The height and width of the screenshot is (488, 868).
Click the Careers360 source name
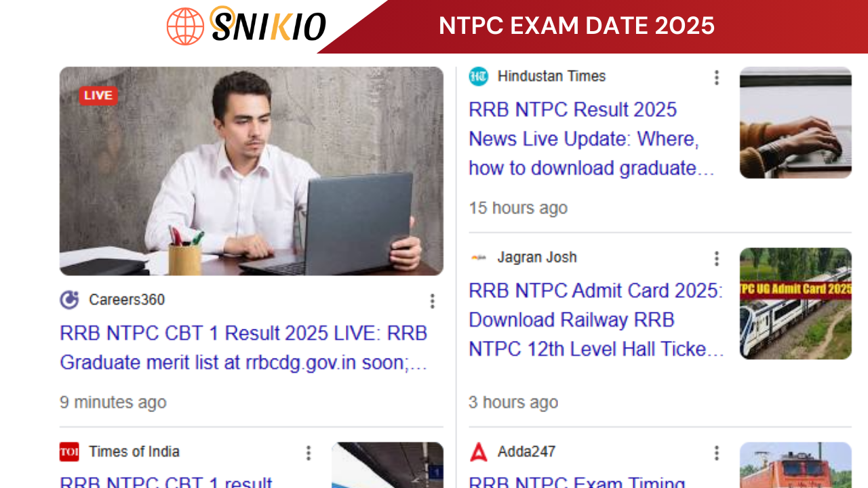pos(127,300)
